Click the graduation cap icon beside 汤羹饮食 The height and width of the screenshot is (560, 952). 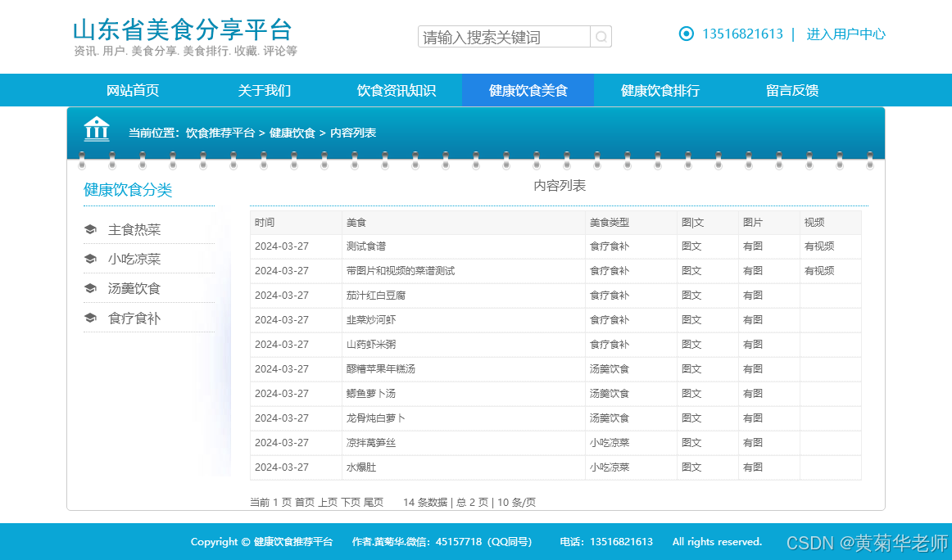[x=90, y=288]
